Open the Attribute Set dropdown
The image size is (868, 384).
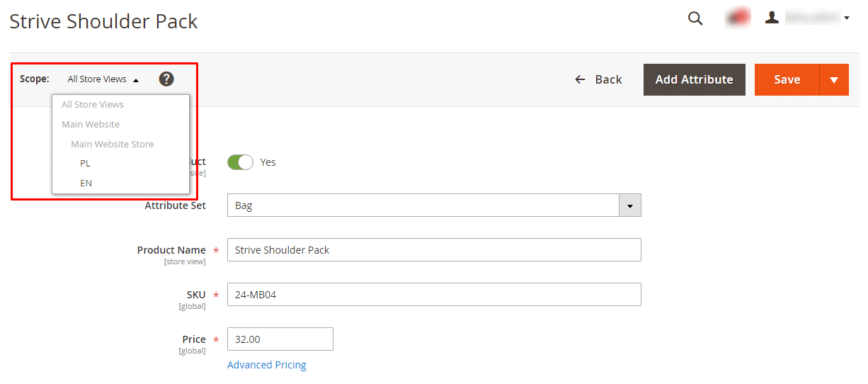433,205
